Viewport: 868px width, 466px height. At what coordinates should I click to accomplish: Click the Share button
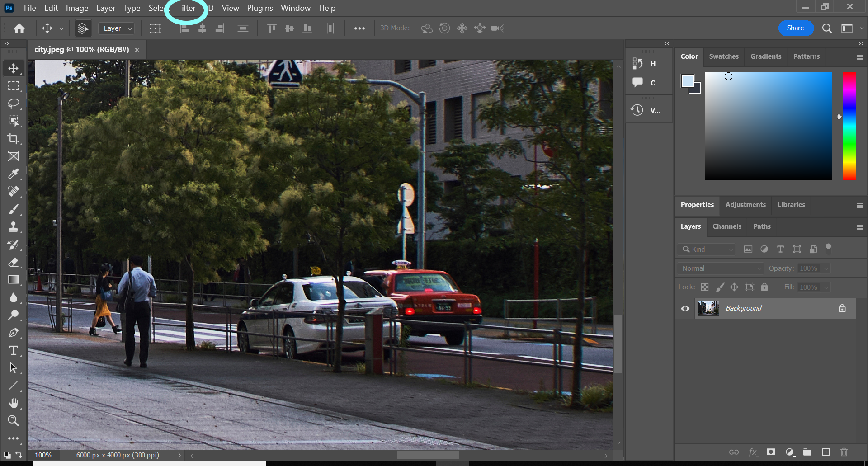(796, 28)
